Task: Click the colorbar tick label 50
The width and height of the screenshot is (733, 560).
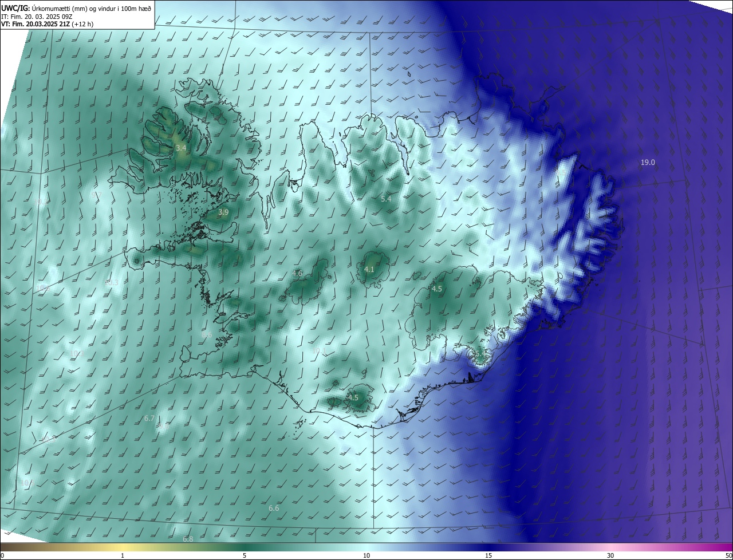Action: tap(728, 556)
